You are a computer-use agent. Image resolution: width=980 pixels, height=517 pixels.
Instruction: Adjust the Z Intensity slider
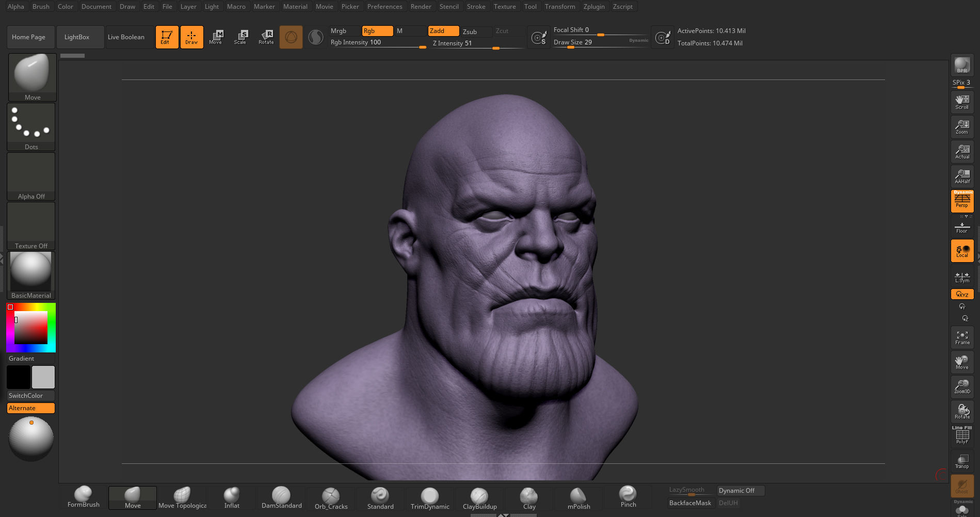tap(478, 44)
